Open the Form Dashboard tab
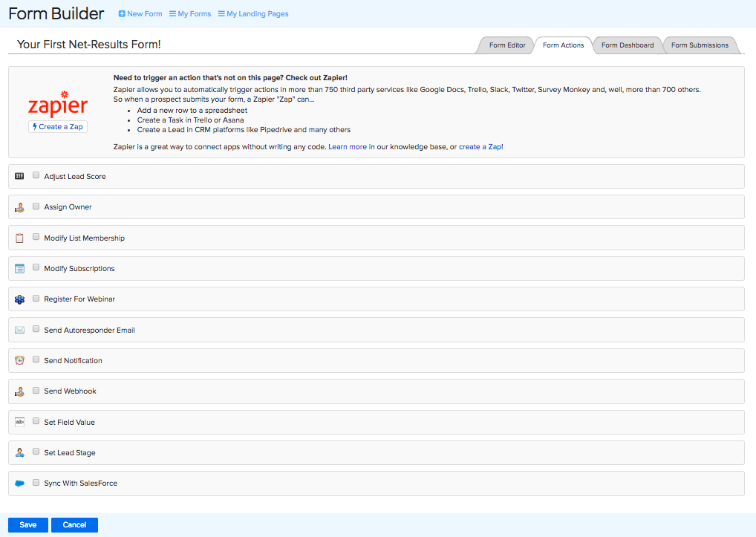 628,45
